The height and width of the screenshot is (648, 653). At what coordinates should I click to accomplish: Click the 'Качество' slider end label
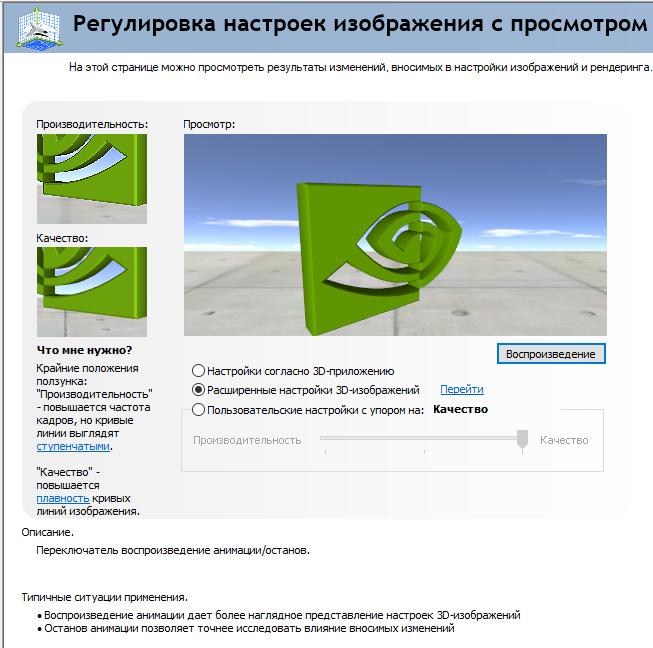coord(564,440)
